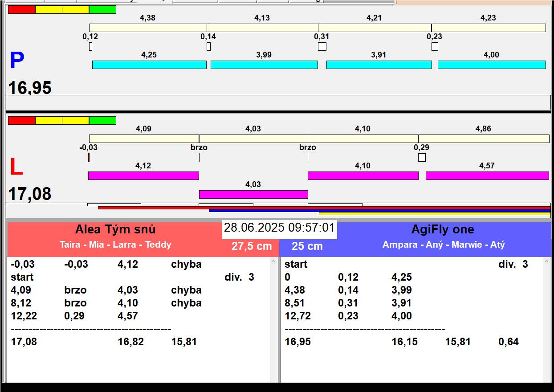The width and height of the screenshot is (554, 392).
Task: Select the magenta bar labeled 4,57
Action: click(x=487, y=176)
